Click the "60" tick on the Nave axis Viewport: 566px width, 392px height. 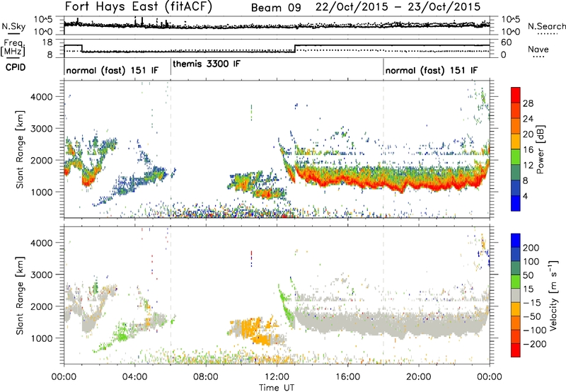507,42
